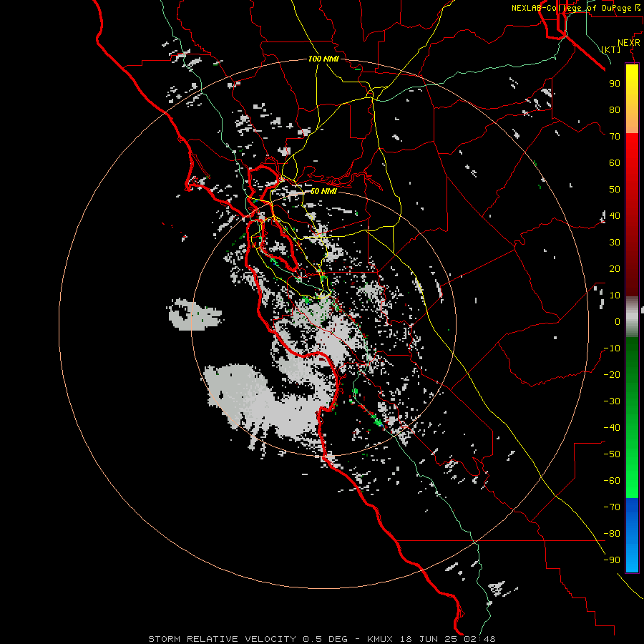Click the positive 30 scale value
Screen dimensions: 644x644
[615, 243]
